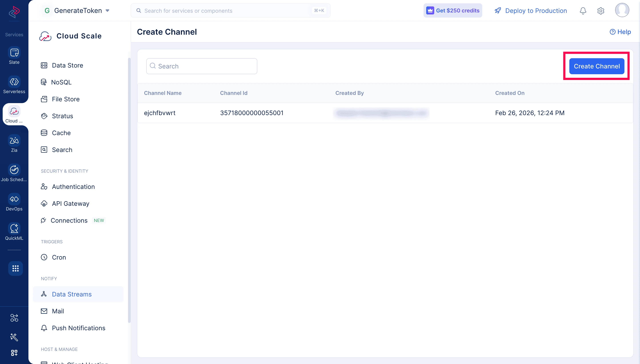Image resolution: width=640 pixels, height=364 pixels.
Task: Open the all services grid icon
Action: 16,268
